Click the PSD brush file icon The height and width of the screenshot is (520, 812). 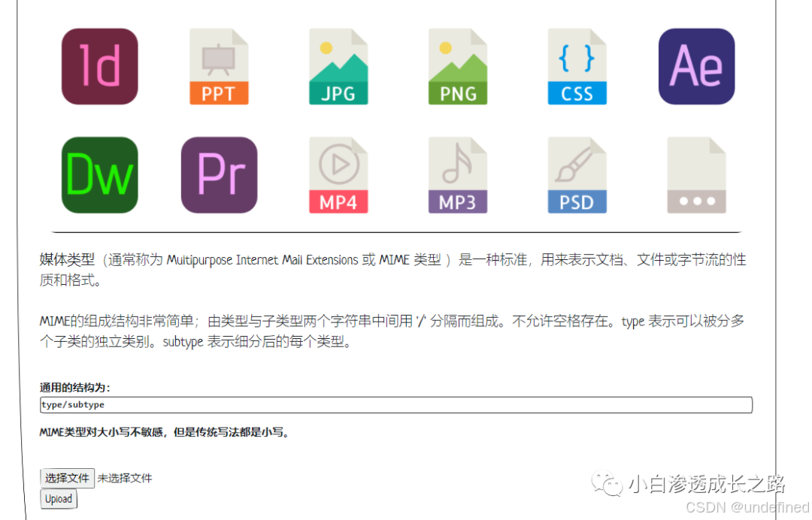[x=577, y=175]
